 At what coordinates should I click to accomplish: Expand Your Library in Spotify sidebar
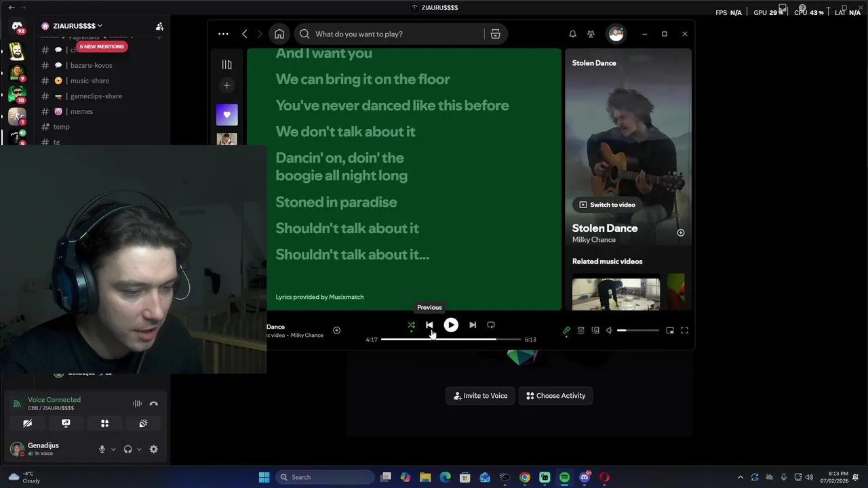click(226, 64)
